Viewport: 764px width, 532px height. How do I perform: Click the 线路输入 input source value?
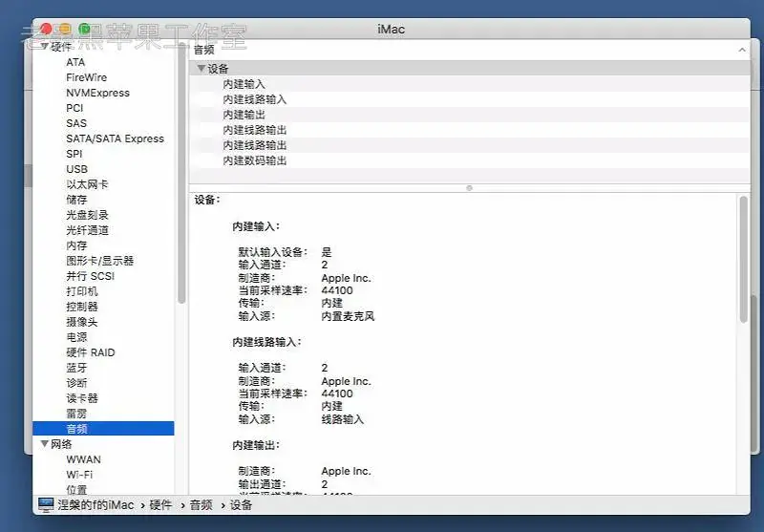[x=343, y=419]
